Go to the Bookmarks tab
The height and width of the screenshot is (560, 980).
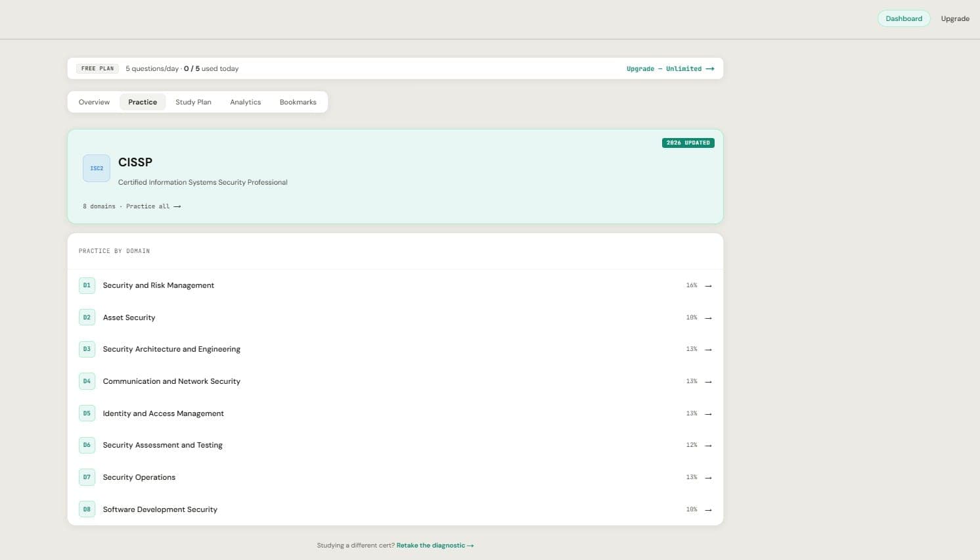(x=298, y=102)
